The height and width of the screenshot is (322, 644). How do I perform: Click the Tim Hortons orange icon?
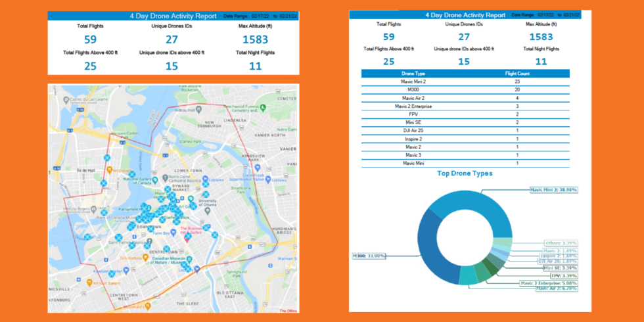click(145, 258)
